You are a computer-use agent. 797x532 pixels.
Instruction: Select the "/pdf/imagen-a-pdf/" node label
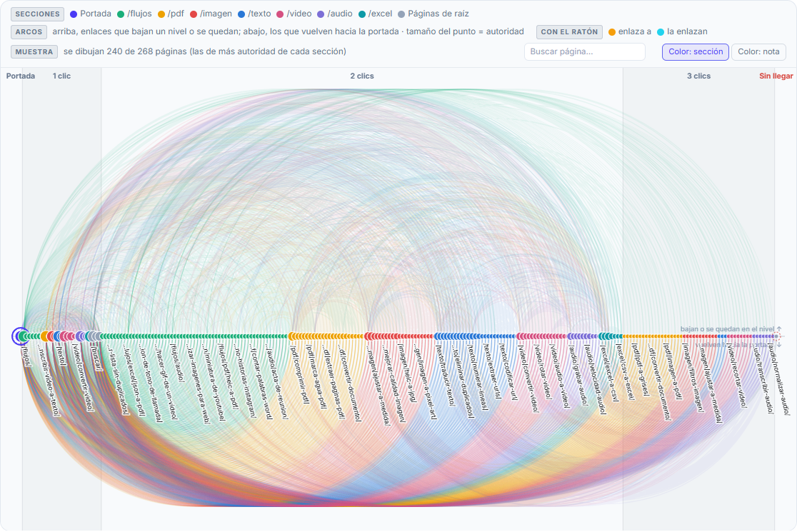[x=672, y=372]
